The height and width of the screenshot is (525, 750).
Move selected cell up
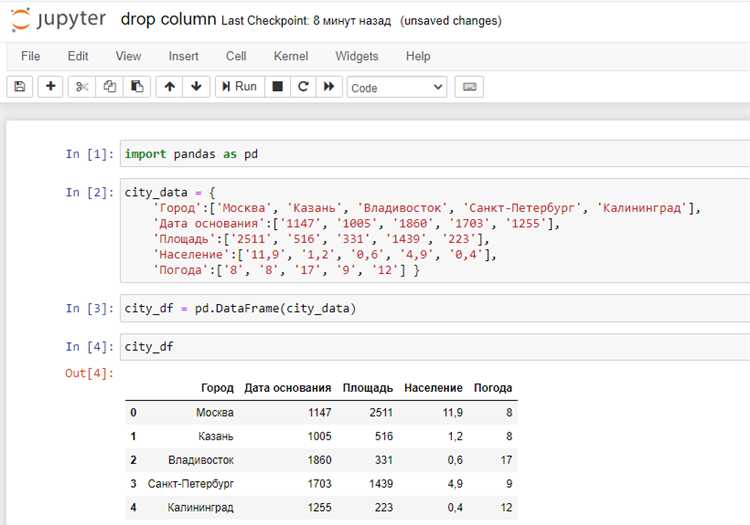click(169, 87)
